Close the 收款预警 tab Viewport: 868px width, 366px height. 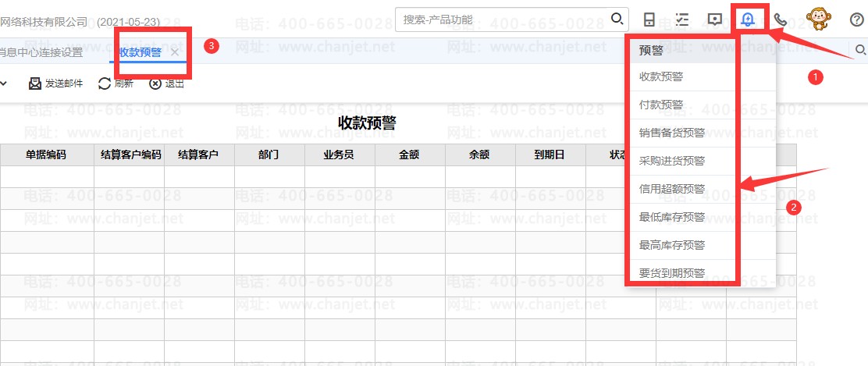click(x=175, y=52)
